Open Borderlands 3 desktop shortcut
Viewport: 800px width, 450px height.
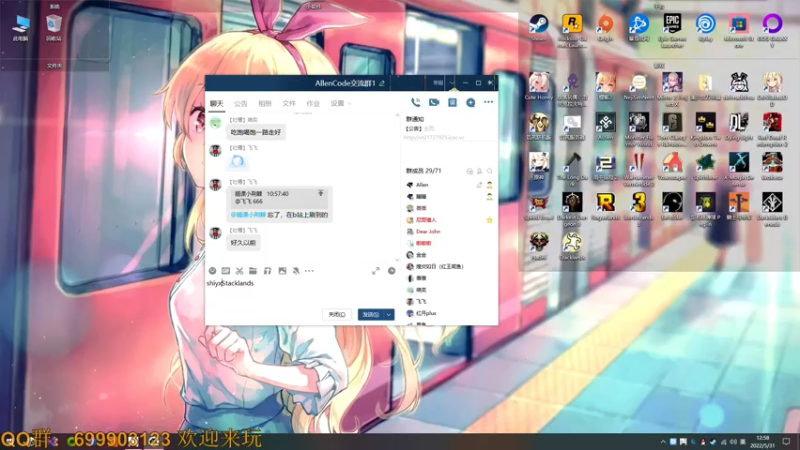639,210
